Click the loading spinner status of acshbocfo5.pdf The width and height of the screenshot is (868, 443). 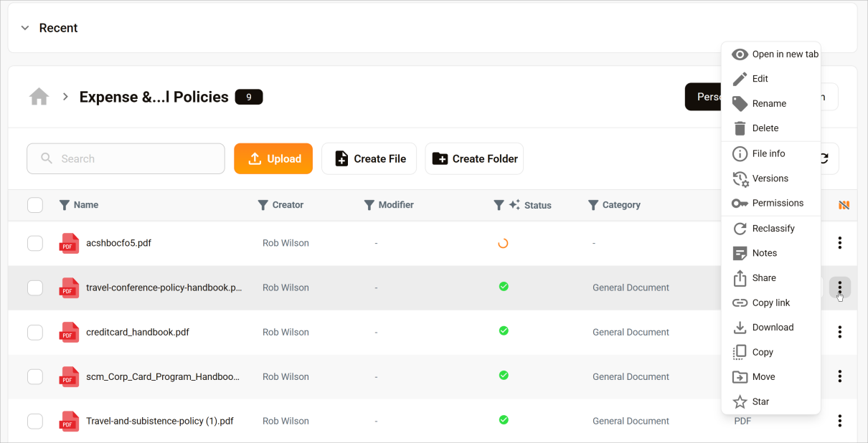pos(503,243)
